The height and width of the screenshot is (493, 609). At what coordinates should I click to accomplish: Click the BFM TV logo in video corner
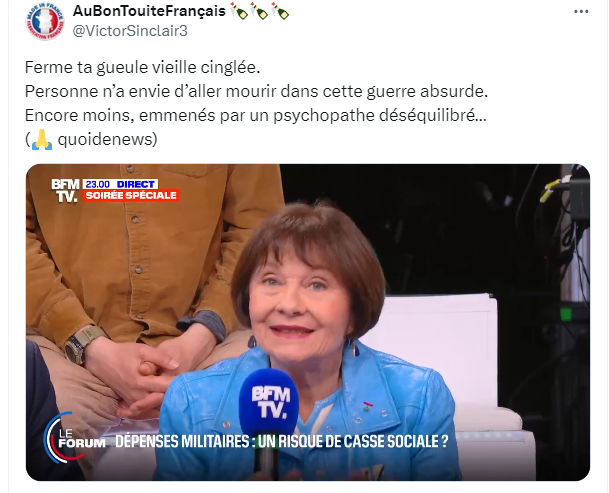(65, 190)
